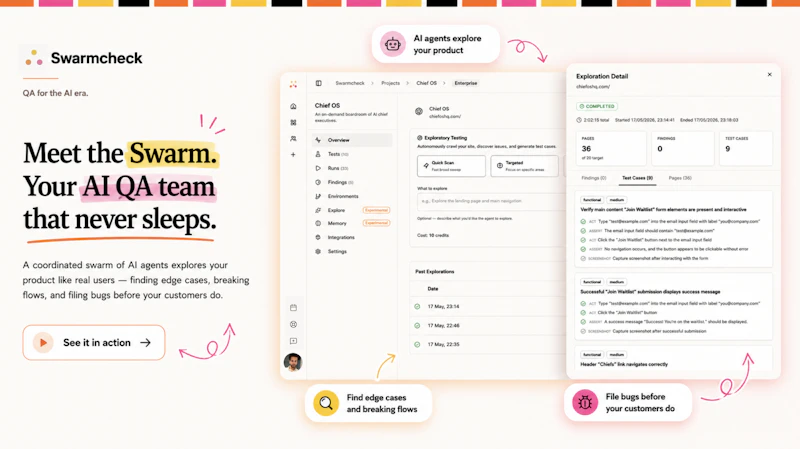The image size is (800, 449).
Task: Click the Settings gear icon in the sidebar
Action: pos(318,252)
